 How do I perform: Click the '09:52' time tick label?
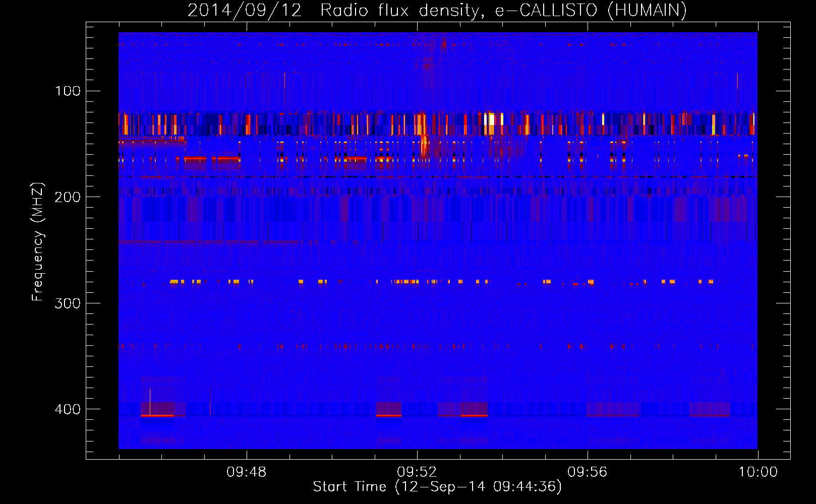coord(417,472)
